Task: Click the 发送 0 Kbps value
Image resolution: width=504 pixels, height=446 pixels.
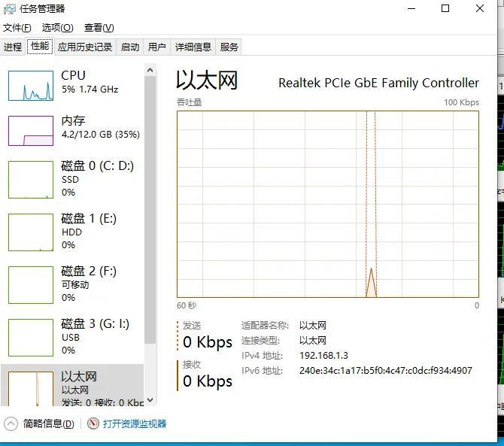Action: [208, 342]
